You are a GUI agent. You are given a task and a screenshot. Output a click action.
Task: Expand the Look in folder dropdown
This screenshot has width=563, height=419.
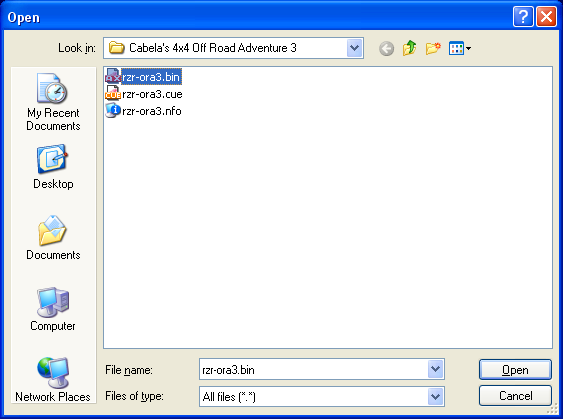[x=354, y=48]
